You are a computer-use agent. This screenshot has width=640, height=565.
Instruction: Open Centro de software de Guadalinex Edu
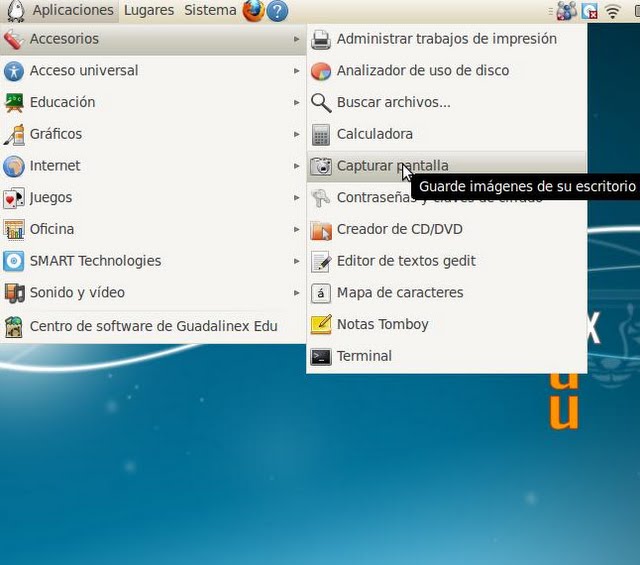(x=153, y=327)
